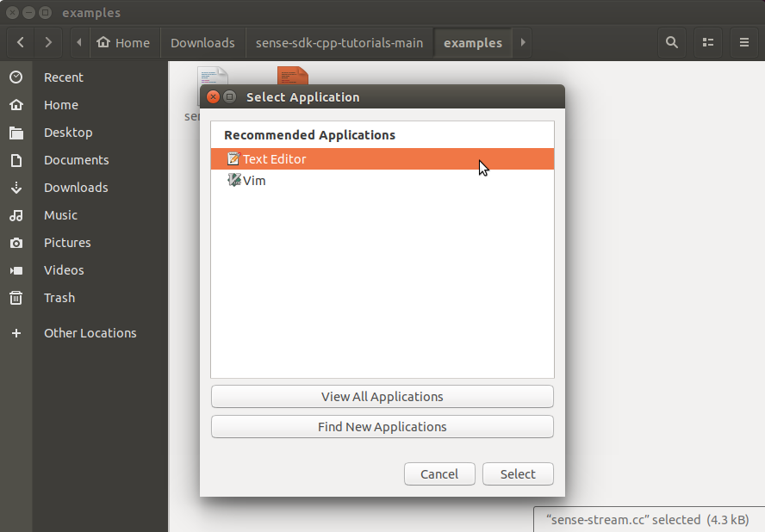Click the Pictures camera icon in sidebar
Viewport: 765px width, 532px height.
pyautogui.click(x=16, y=243)
